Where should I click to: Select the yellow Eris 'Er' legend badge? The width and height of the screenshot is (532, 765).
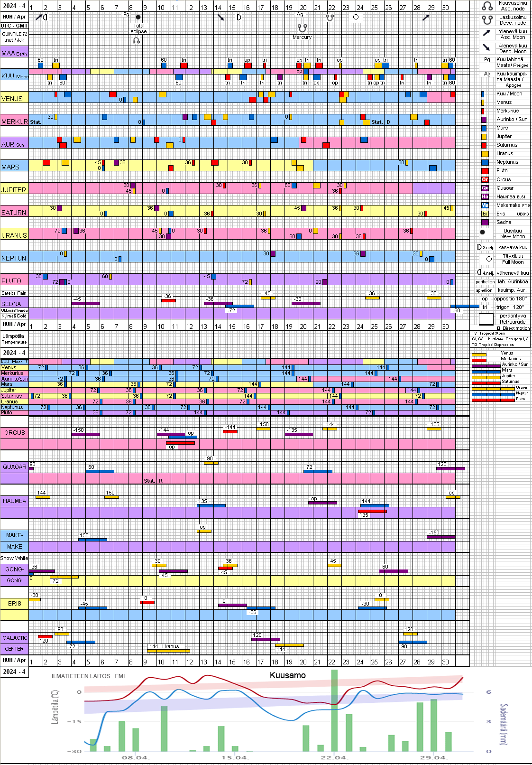tap(485, 214)
